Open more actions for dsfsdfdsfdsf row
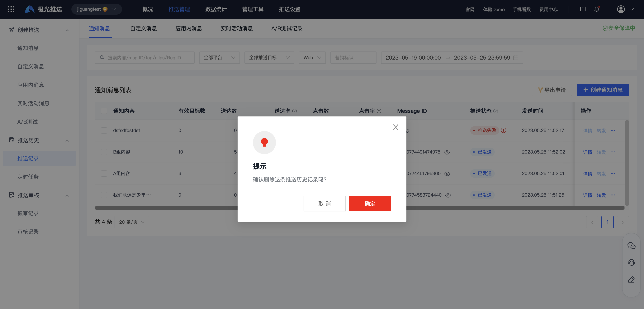 point(613,130)
